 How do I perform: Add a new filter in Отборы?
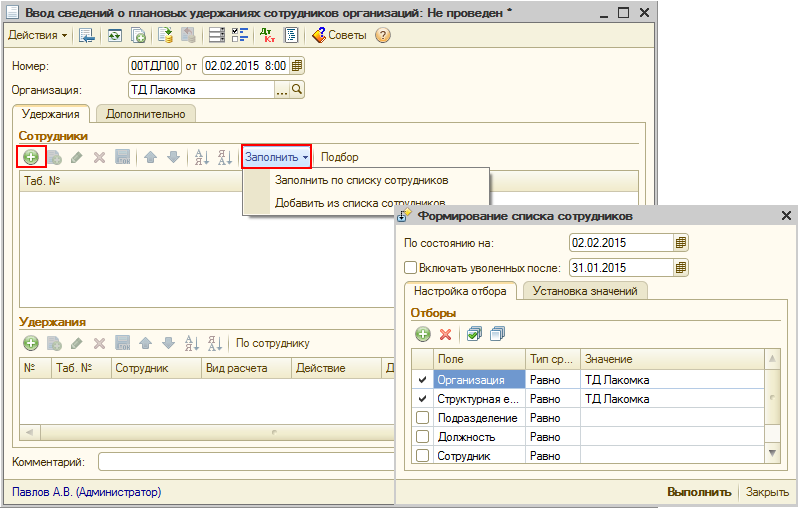pos(423,334)
